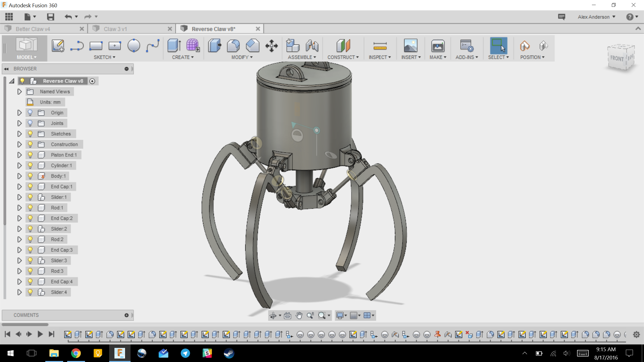Click the New Component icon
The width and height of the screenshot is (644, 362).
tap(293, 46)
